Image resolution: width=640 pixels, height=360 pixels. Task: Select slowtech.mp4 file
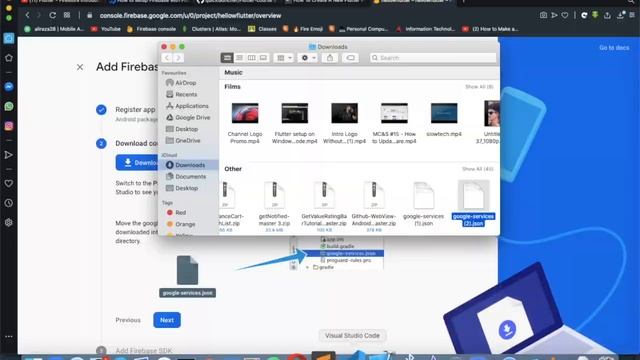444,120
